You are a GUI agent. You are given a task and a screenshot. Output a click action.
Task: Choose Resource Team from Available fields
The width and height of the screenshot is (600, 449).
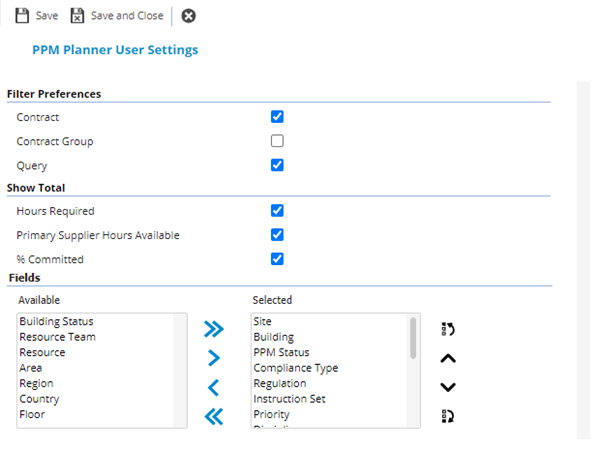[x=57, y=337]
